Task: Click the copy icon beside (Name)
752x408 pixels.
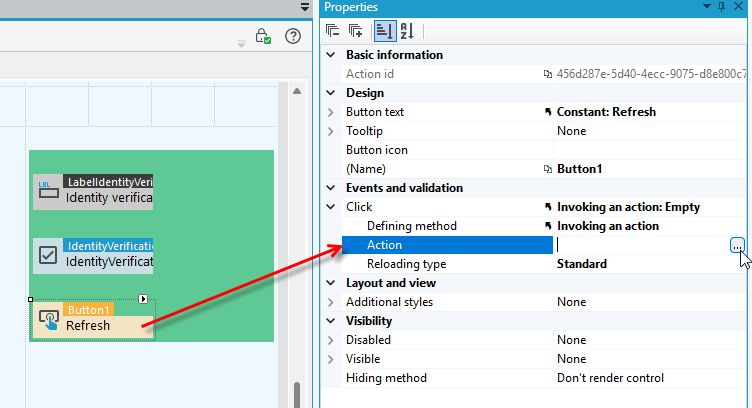Action: pos(547,169)
